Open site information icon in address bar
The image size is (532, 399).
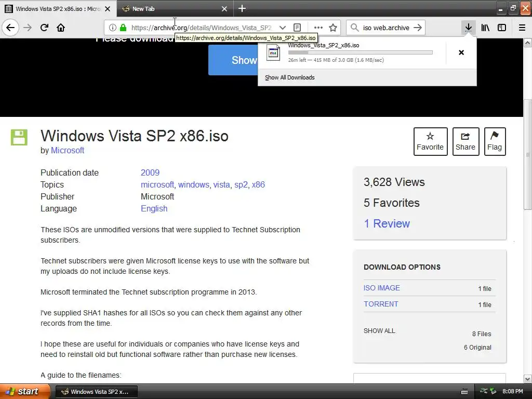(x=113, y=28)
